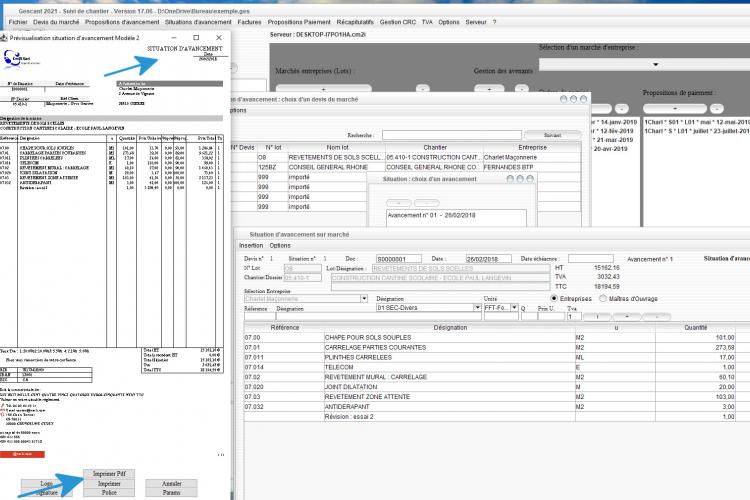Click in the Recherche field
The width and height of the screenshot is (750, 500).
point(452,135)
